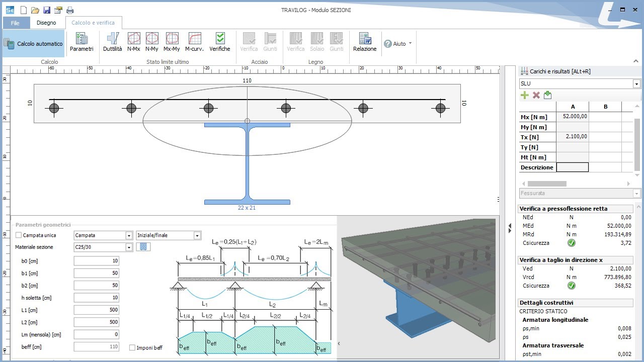Collapse the right results panel arrow

point(510,227)
